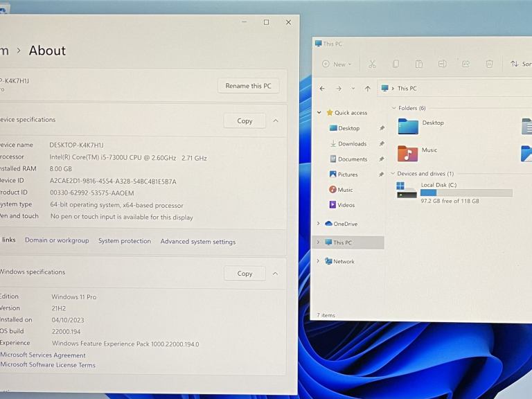Select Downloads in the navigation pane
Image resolution: width=532 pixels, height=399 pixels.
(x=352, y=143)
